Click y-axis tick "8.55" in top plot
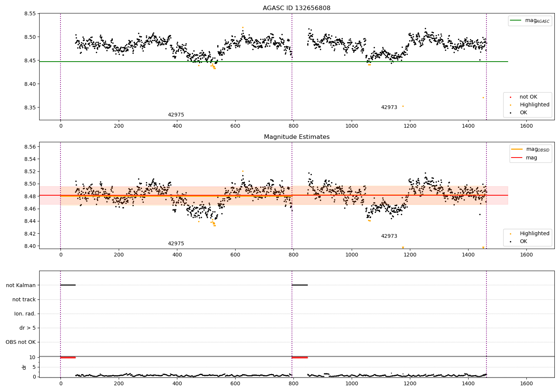The height and width of the screenshot is (392, 560). 30,14
